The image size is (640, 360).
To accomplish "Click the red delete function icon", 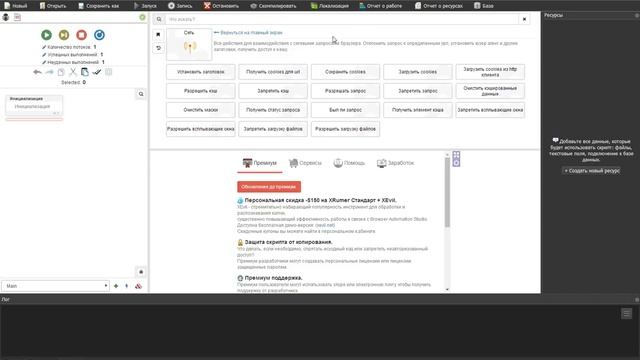I will click(x=138, y=286).
